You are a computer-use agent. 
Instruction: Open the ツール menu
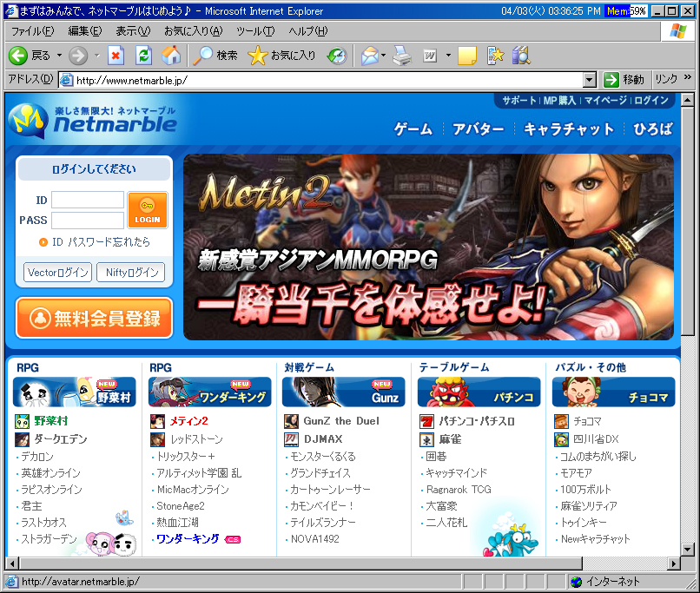point(254,31)
